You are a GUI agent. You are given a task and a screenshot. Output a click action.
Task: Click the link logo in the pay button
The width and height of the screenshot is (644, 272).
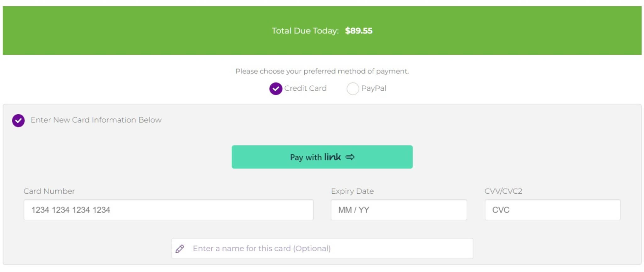pos(332,156)
